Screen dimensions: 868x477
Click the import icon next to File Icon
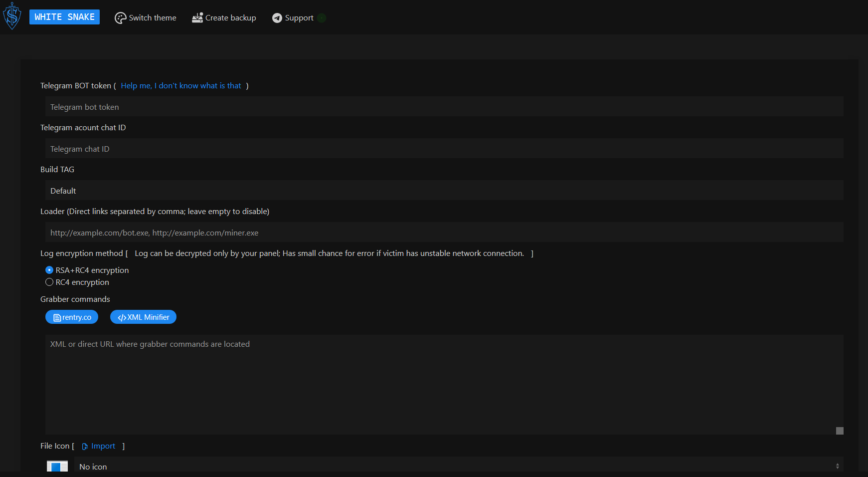pyautogui.click(x=85, y=446)
